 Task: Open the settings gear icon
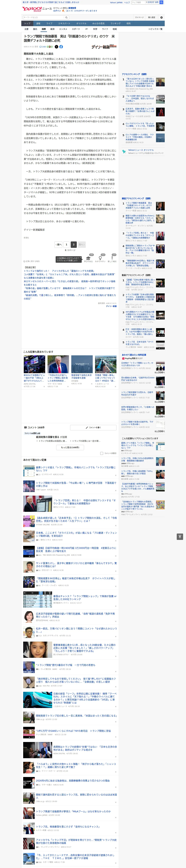161,18
